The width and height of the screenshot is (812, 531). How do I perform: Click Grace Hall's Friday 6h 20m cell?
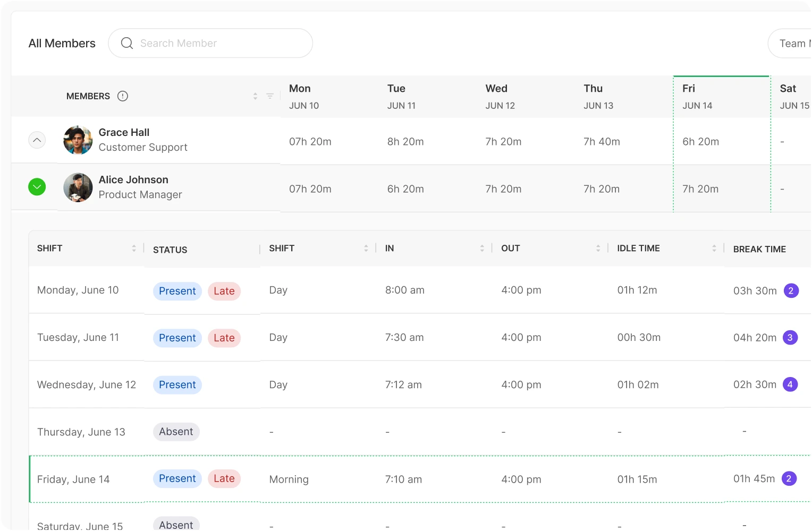coord(700,142)
